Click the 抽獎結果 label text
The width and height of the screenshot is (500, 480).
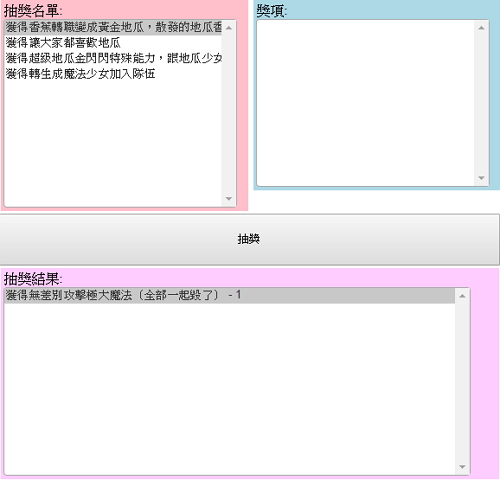coord(33,279)
